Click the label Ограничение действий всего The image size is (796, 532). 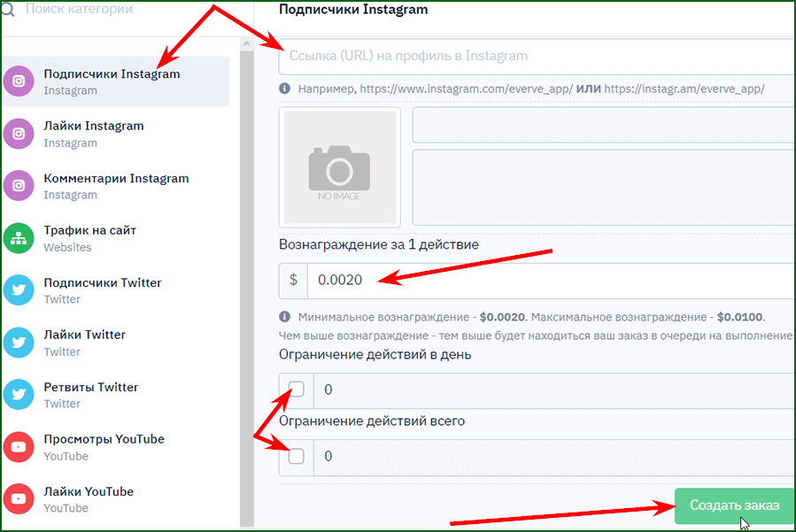click(x=372, y=420)
